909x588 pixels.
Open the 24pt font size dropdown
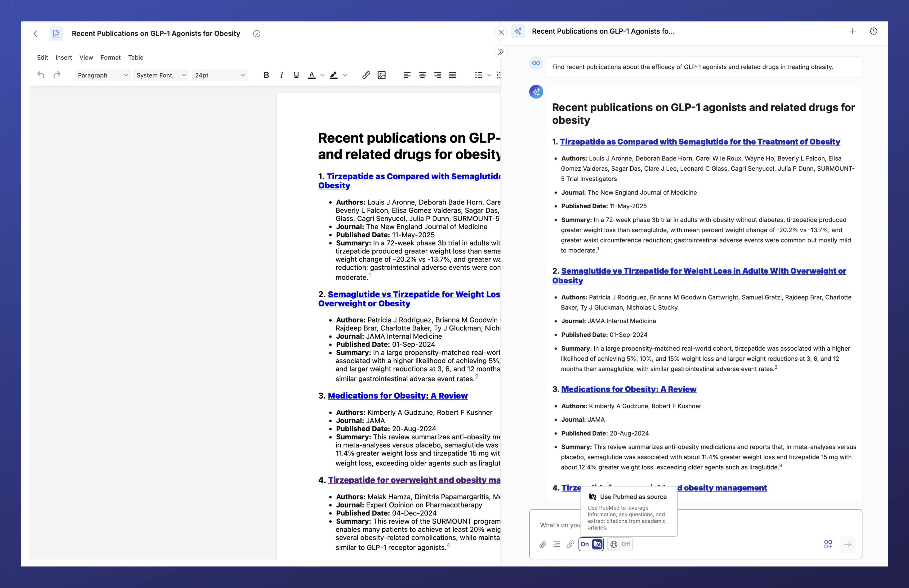(220, 75)
